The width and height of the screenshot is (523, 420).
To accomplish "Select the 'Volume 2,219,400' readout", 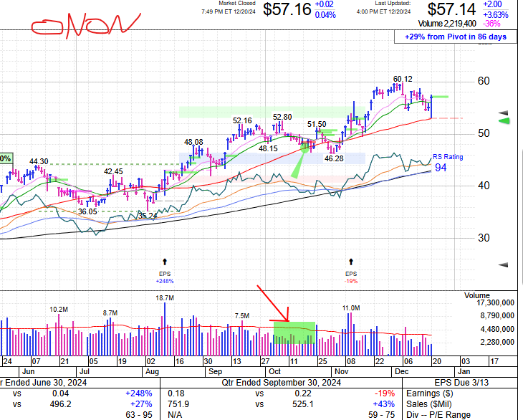I will click(447, 24).
